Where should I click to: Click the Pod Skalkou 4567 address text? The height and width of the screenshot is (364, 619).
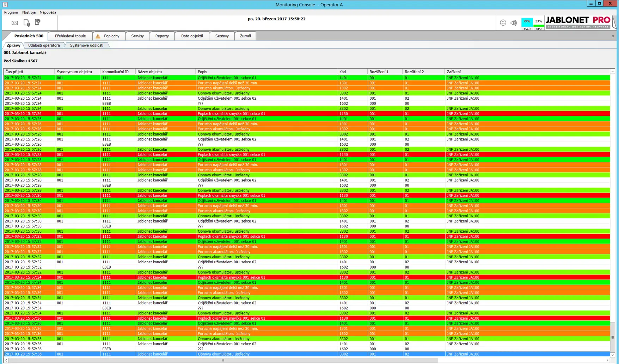[x=20, y=61]
